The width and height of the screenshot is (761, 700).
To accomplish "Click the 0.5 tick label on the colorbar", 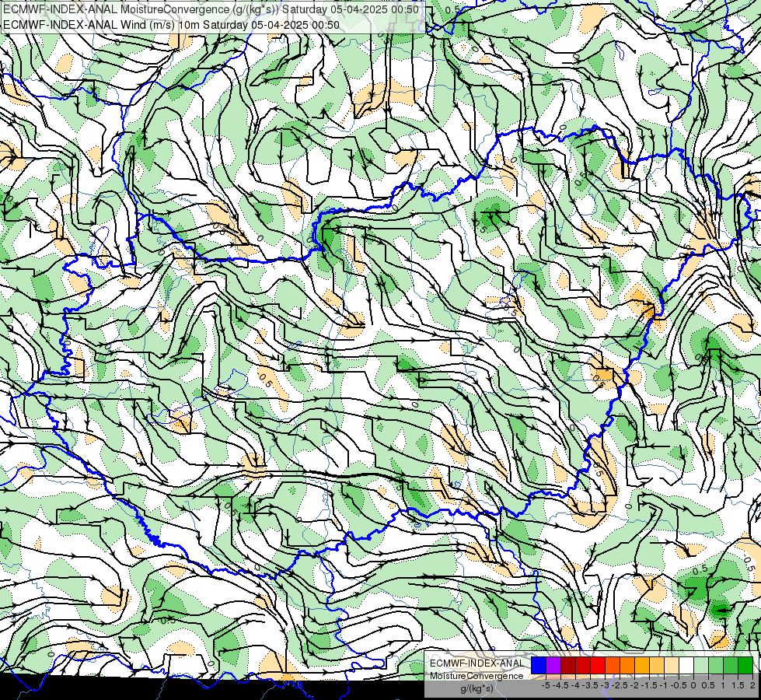I will click(x=708, y=685).
